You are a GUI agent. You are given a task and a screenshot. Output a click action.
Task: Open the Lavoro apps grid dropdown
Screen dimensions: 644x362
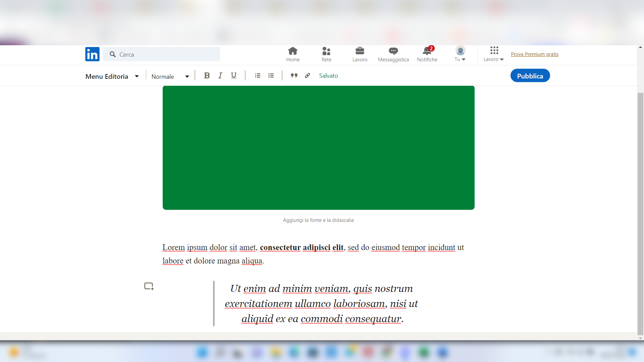[493, 54]
